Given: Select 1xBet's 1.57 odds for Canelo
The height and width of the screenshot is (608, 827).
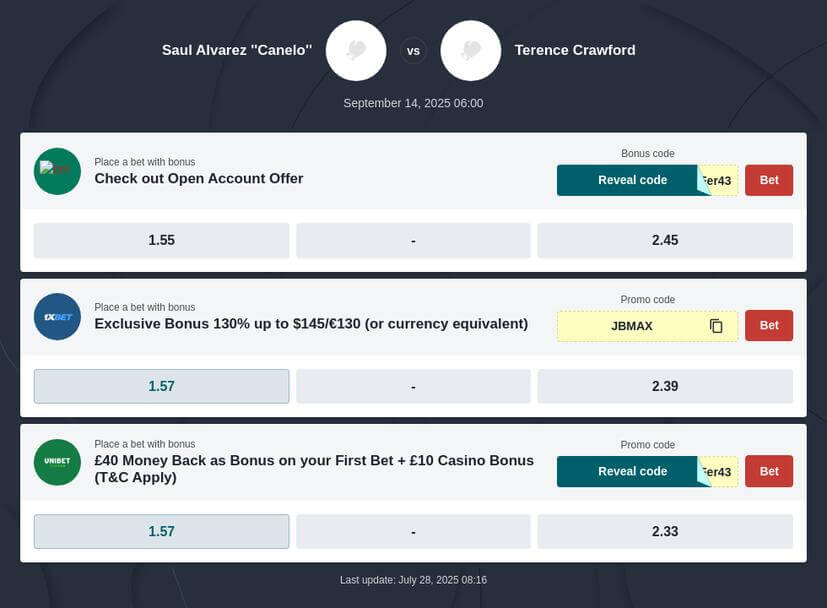Looking at the screenshot, I should pyautogui.click(x=161, y=386).
